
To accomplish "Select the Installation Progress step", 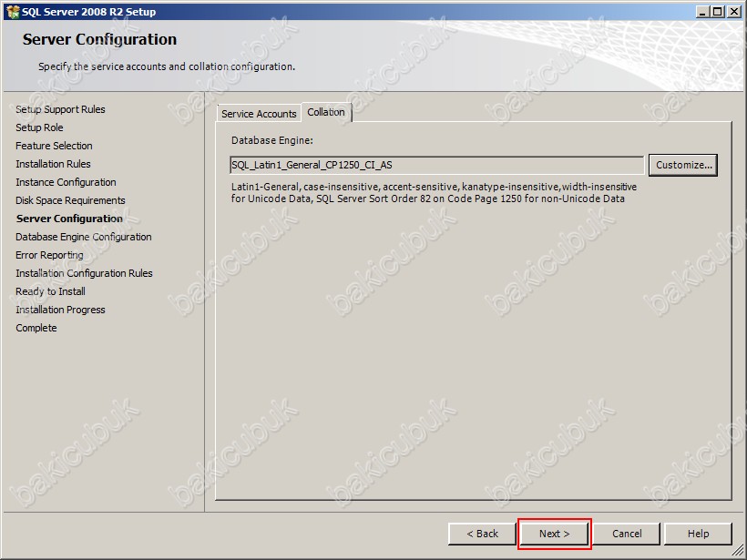I will (60, 310).
